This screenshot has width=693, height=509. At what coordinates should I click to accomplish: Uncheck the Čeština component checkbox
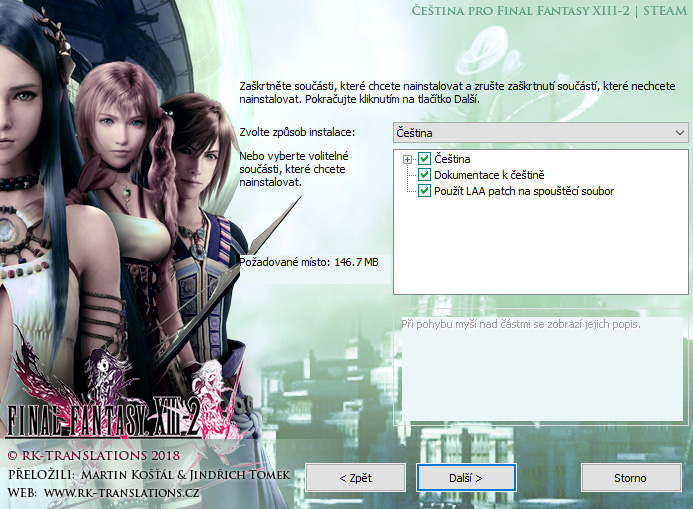point(424,159)
